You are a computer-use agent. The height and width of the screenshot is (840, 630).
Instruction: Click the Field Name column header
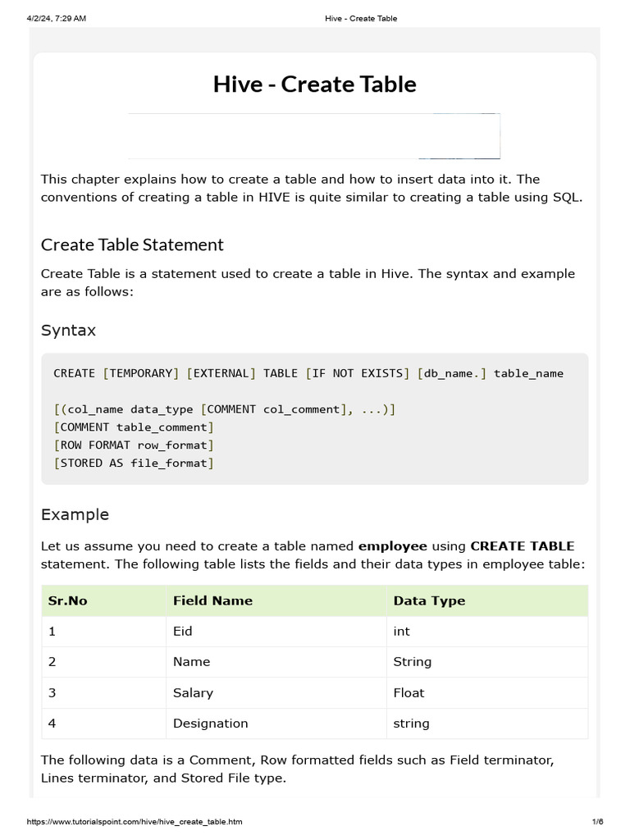point(212,600)
